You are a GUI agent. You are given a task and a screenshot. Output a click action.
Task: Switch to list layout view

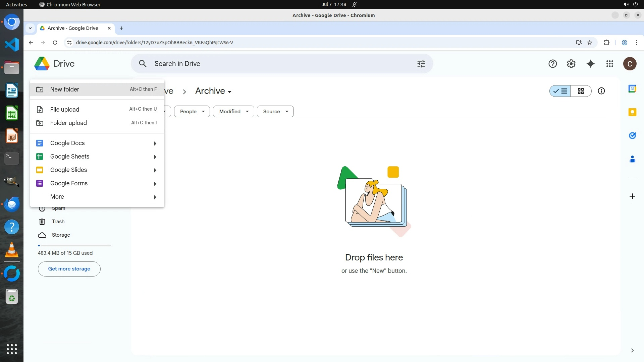point(560,91)
